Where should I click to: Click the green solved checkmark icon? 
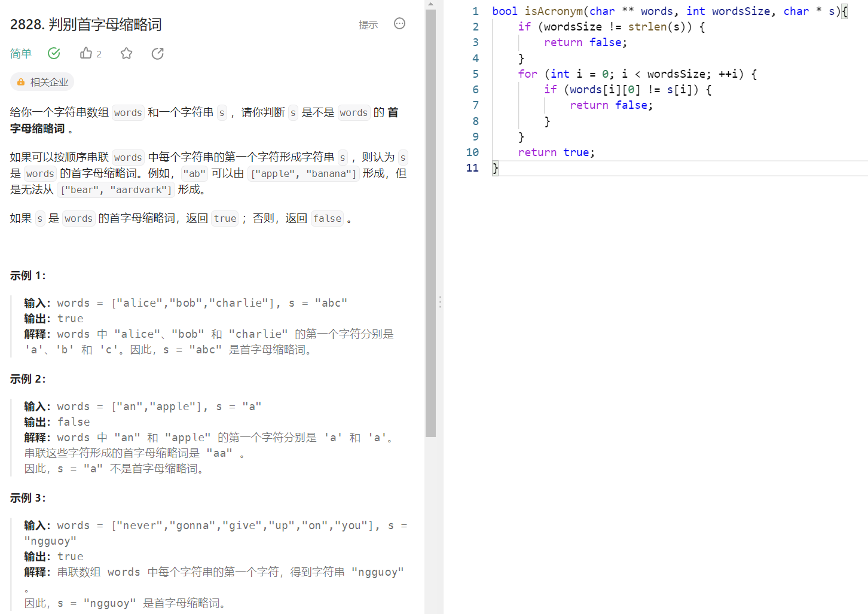[x=54, y=53]
